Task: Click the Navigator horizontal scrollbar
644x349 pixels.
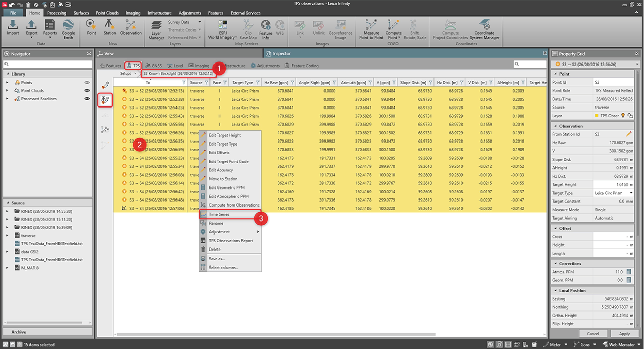Action: coord(44,323)
